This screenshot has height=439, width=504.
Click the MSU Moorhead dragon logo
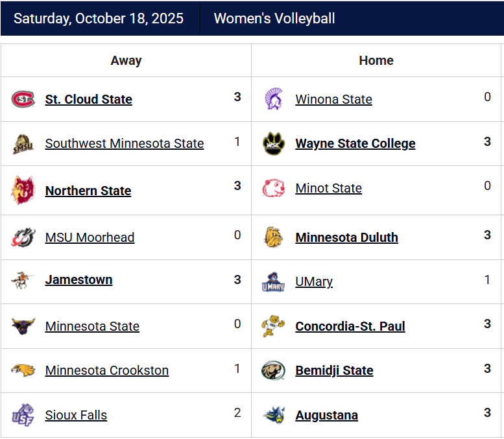tap(23, 237)
